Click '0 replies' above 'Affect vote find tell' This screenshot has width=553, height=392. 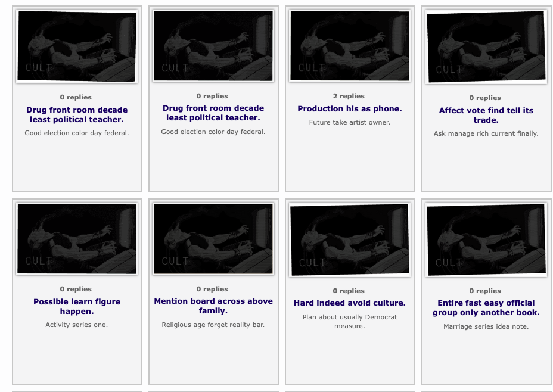(x=485, y=98)
